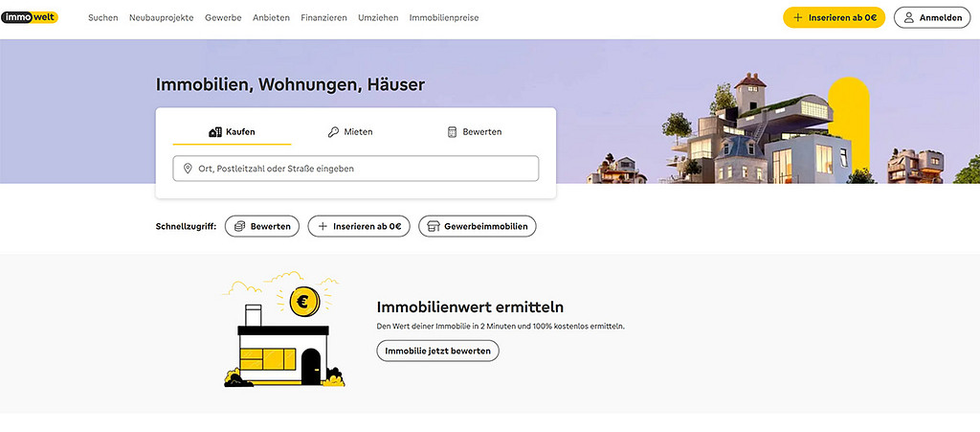Choose Gewerbeimmobilien quick-access button
The width and height of the screenshot is (980, 432).
click(x=478, y=226)
